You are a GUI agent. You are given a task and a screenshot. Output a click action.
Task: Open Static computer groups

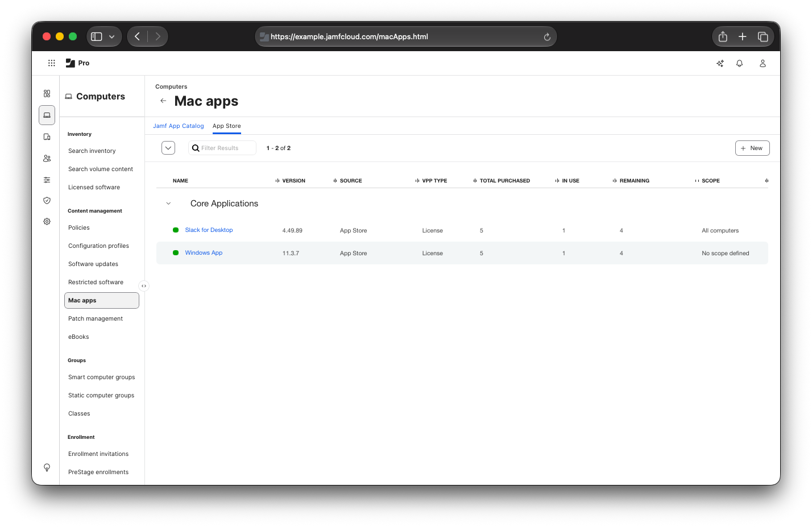pos(101,396)
